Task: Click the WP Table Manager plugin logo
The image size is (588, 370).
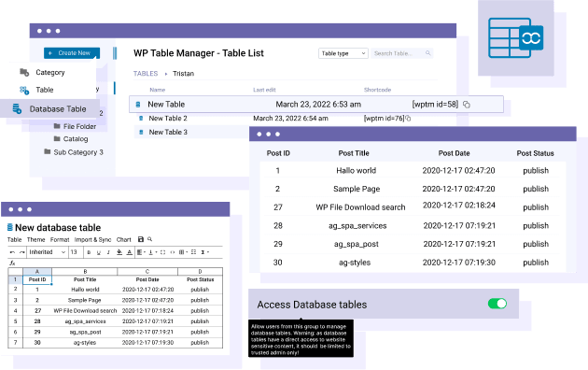Action: 516,38
